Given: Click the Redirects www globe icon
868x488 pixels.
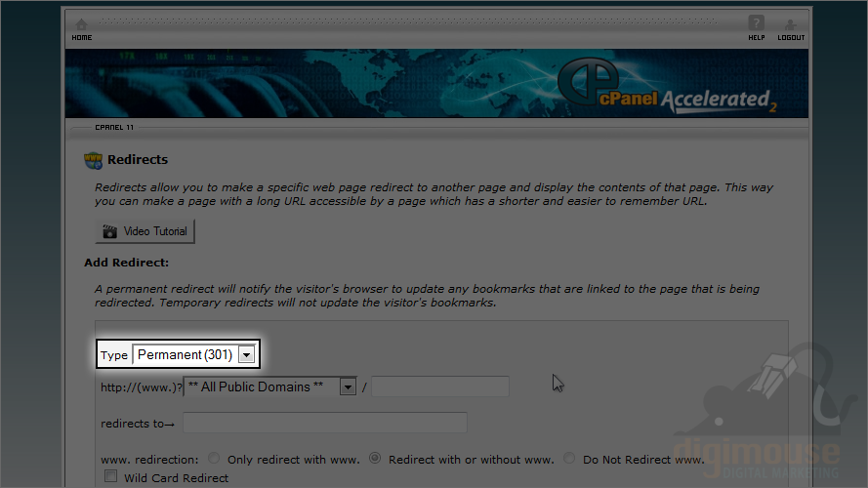Looking at the screenshot, I should (x=93, y=160).
